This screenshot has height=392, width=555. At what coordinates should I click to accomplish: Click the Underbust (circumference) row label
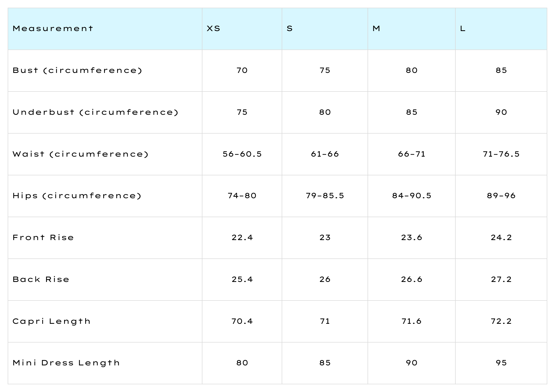[95, 112]
